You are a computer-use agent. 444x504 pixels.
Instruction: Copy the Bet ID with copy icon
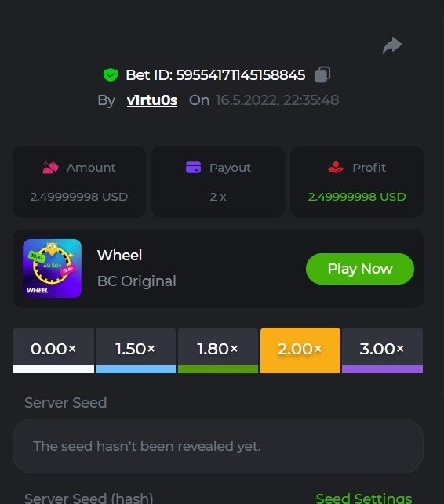[x=322, y=74]
